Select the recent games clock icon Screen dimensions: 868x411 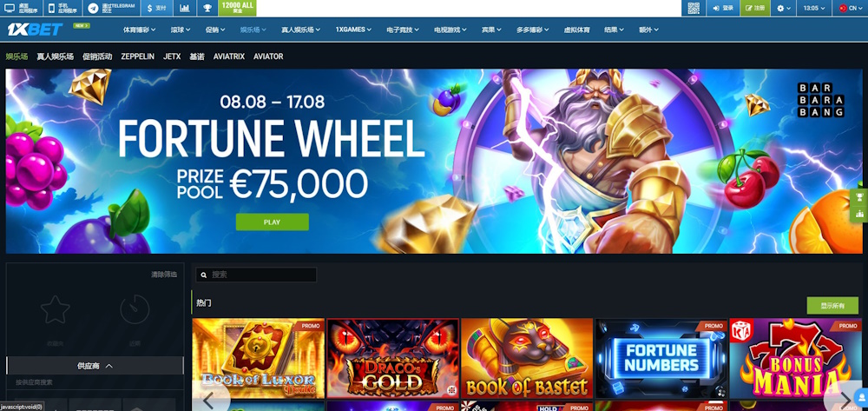(x=135, y=309)
